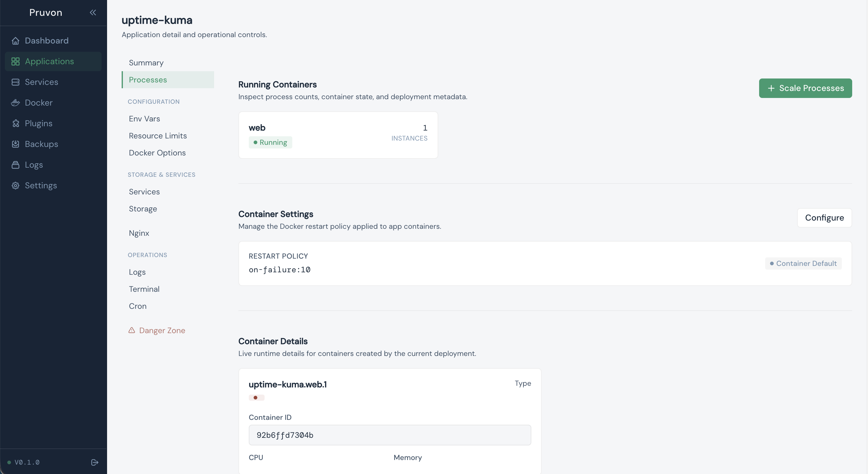Open Logs under Operations
Image resolution: width=868 pixels, height=474 pixels.
168,272
